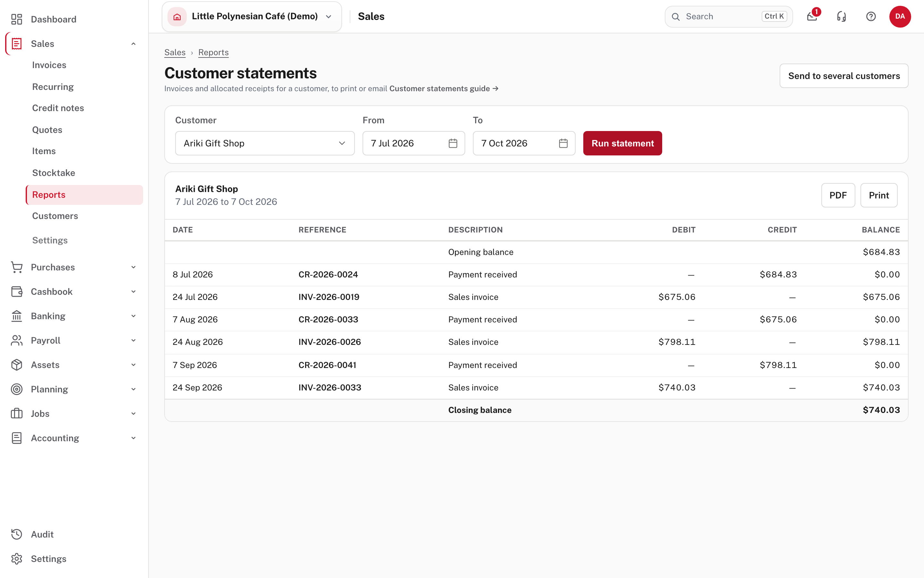
Task: Open Quotes in the Sales menu
Action: tap(47, 130)
